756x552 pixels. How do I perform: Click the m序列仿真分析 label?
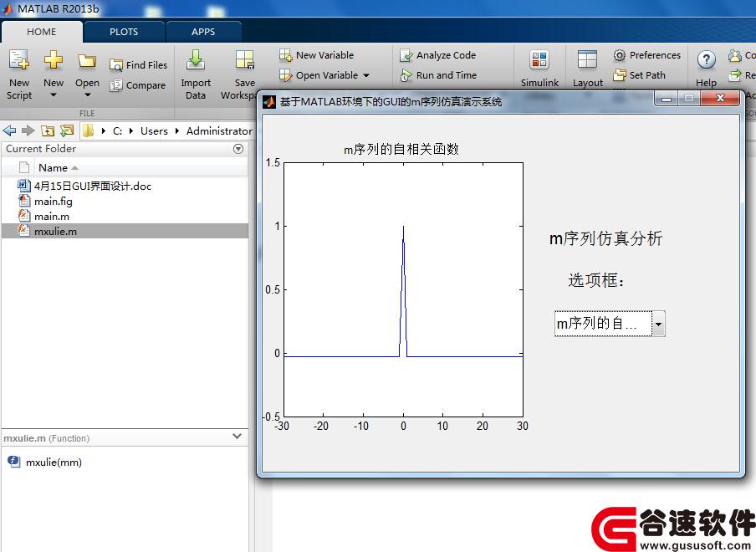tap(606, 238)
